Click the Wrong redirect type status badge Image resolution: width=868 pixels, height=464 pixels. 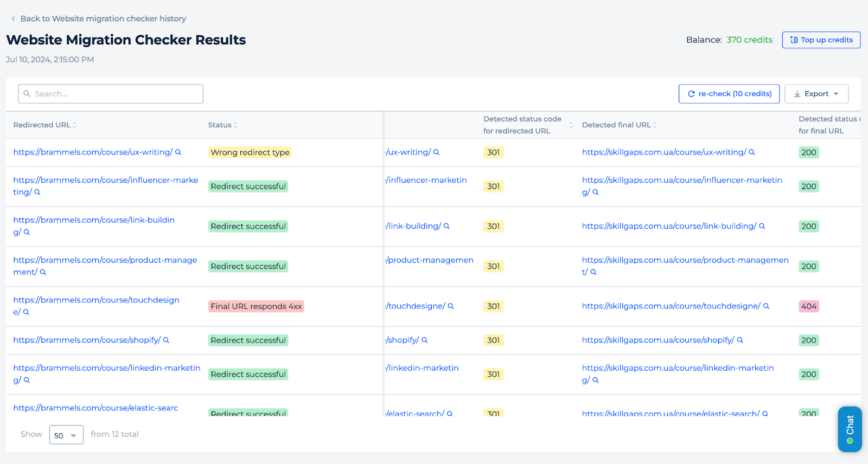click(250, 152)
